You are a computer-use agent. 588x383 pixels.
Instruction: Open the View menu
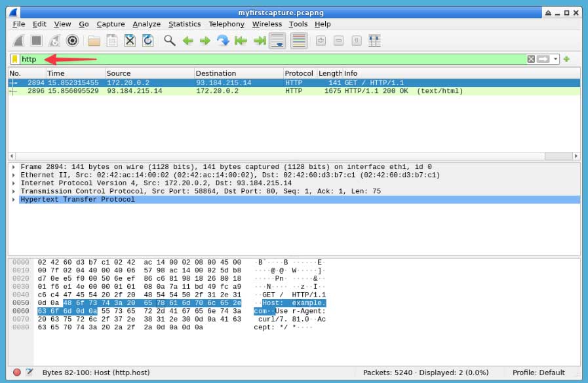[x=62, y=24]
